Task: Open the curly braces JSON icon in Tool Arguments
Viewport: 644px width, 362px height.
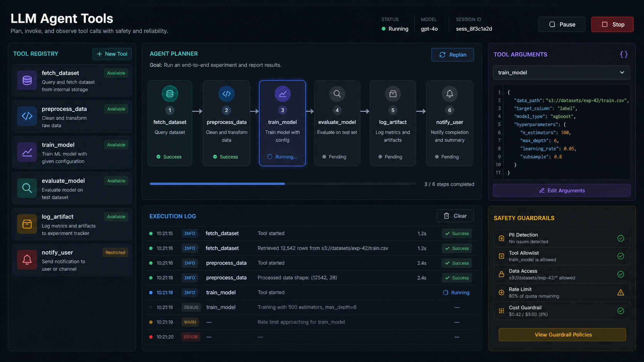Action: 624,55
